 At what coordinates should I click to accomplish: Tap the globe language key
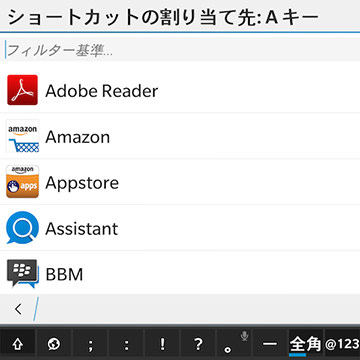pos(53,345)
